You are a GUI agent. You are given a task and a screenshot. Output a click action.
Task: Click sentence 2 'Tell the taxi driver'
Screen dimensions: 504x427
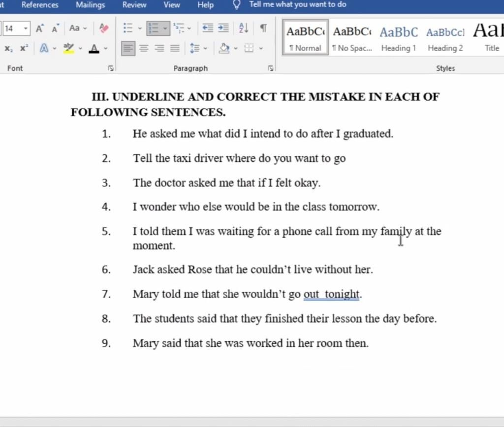(x=239, y=158)
